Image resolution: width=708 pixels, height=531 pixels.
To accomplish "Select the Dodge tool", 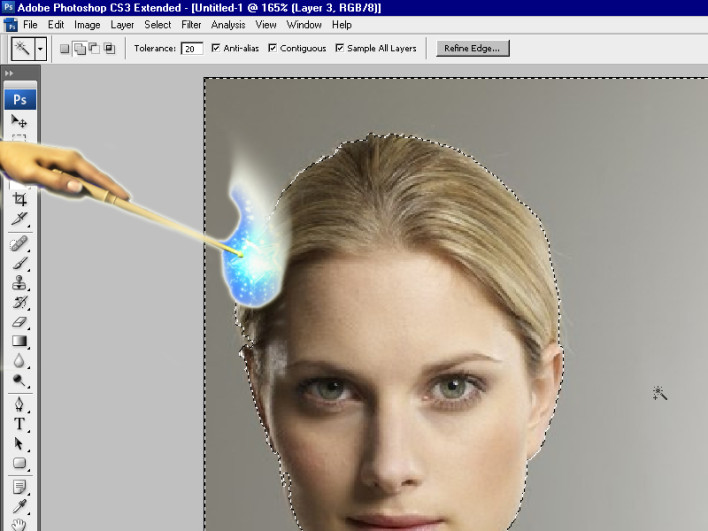I will tap(19, 381).
